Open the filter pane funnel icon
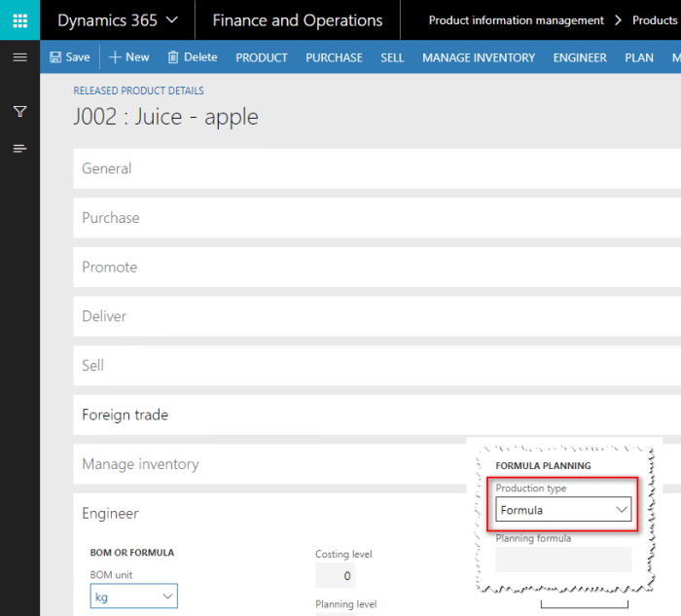This screenshot has height=616, width=681. [19, 112]
